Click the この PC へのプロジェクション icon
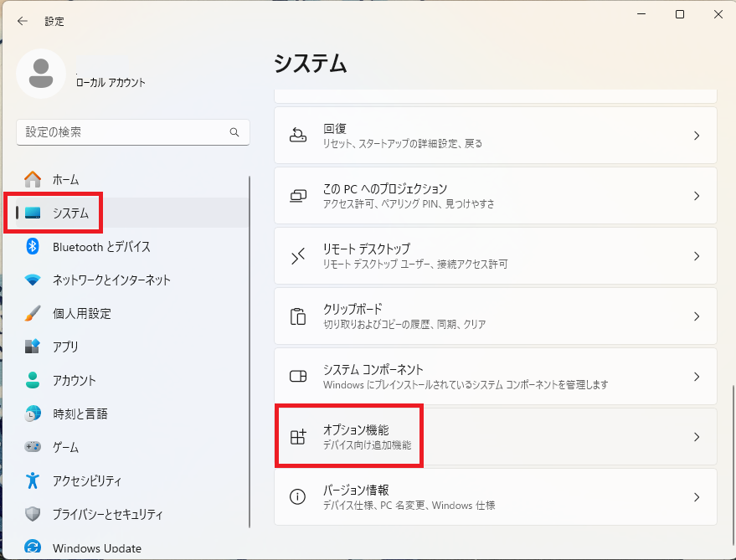Image resolution: width=736 pixels, height=560 pixels. click(297, 196)
